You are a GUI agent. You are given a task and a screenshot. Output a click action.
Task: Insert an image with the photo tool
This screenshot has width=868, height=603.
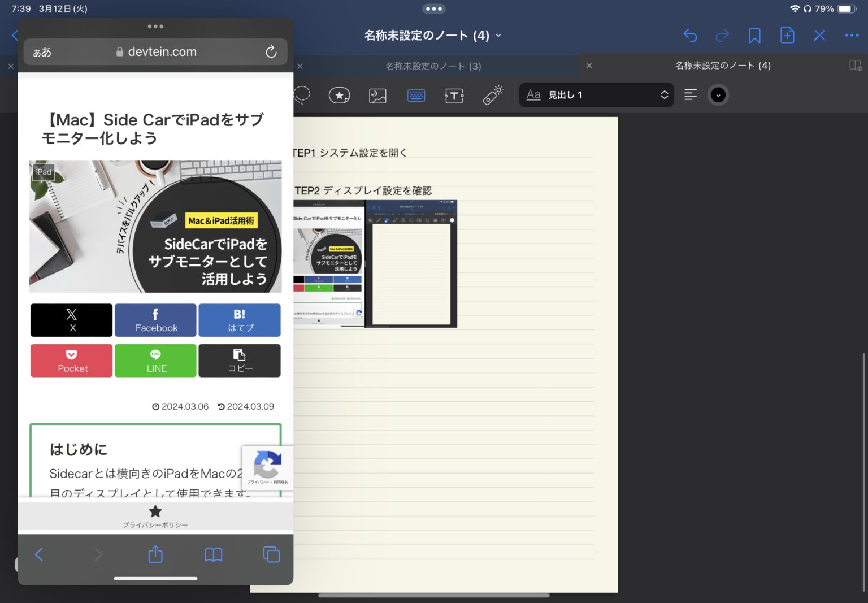point(377,95)
